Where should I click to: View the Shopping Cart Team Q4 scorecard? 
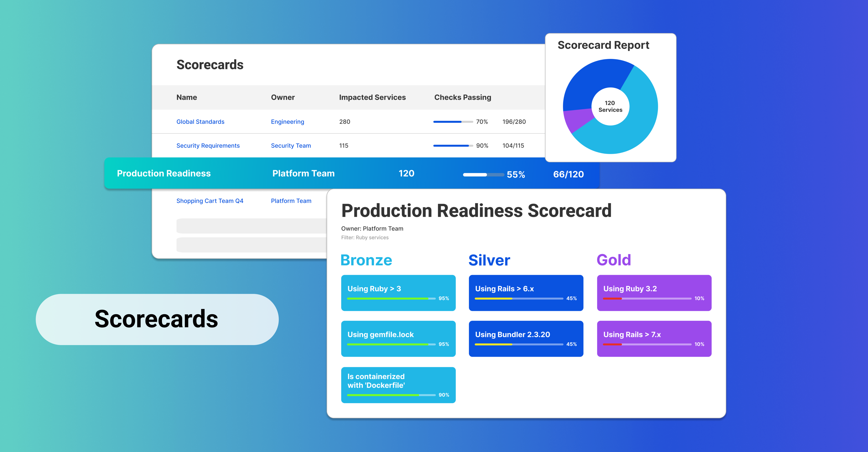[210, 201]
